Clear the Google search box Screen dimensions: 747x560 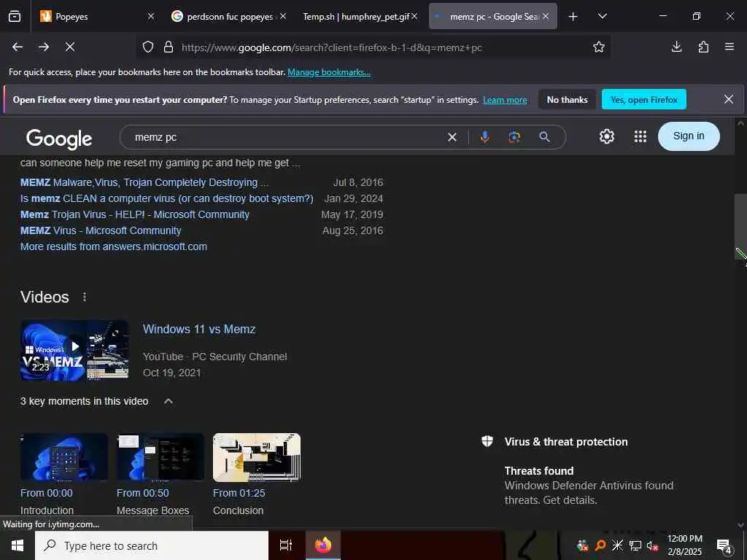452,137
